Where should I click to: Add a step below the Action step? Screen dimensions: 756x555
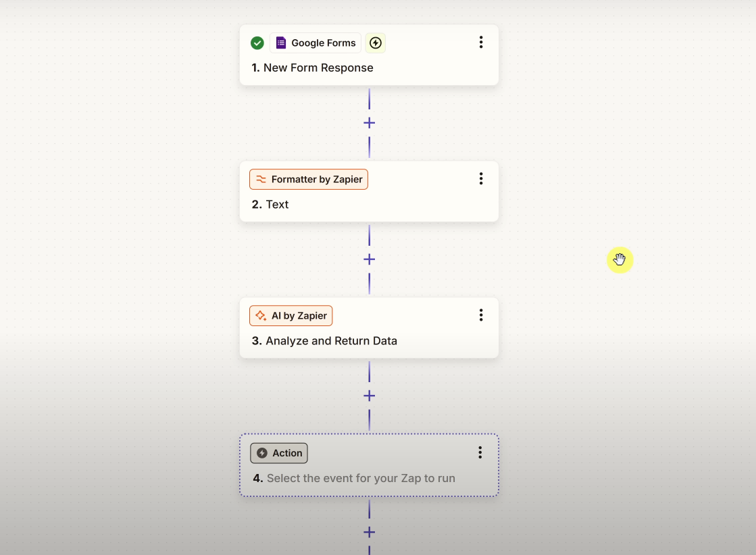coord(370,532)
